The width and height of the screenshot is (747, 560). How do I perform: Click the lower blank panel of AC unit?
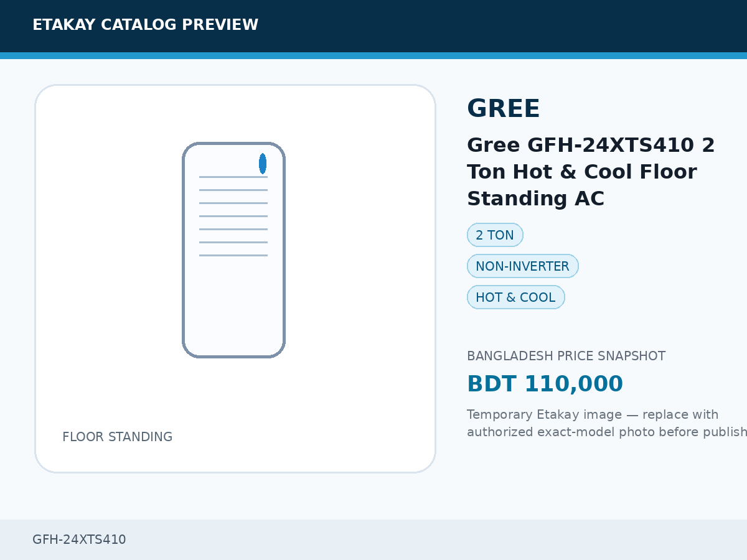(x=233, y=305)
